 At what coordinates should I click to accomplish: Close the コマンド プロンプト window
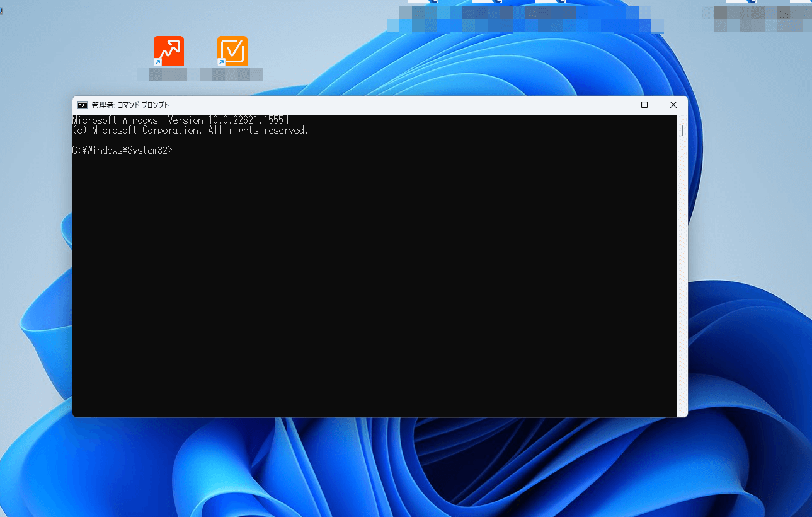pos(673,105)
